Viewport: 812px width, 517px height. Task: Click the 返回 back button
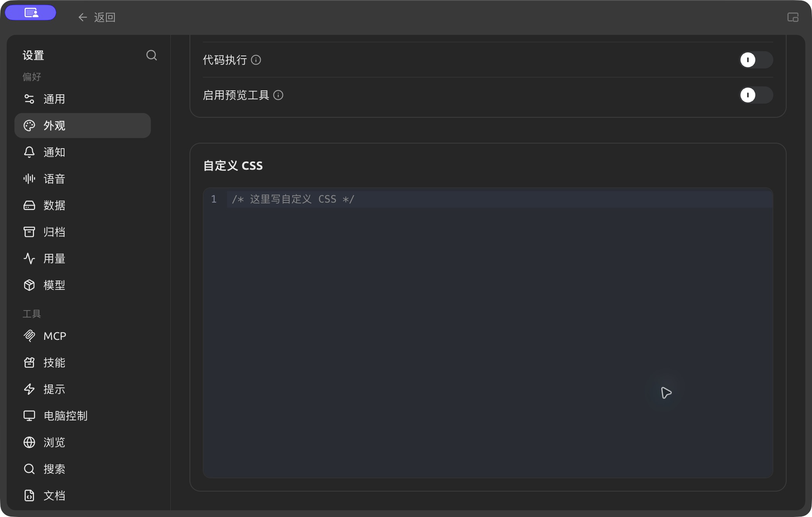pyautogui.click(x=97, y=17)
